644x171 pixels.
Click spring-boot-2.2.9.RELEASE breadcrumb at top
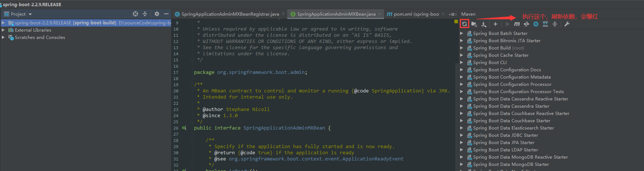point(32,5)
